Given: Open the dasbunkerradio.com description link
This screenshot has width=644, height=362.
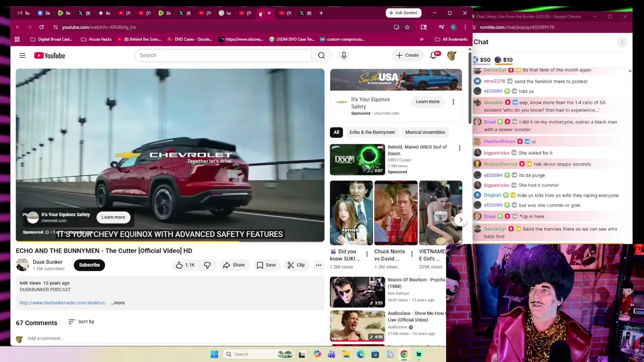Looking at the screenshot, I should pyautogui.click(x=63, y=303).
